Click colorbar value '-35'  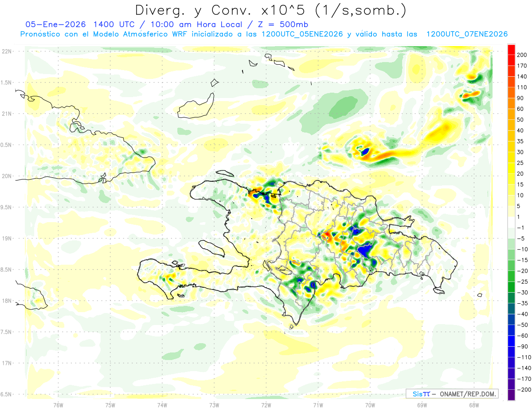click(522, 303)
